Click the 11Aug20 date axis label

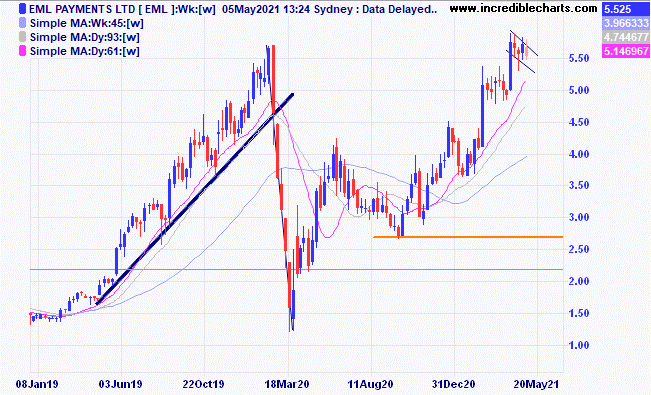point(370,384)
